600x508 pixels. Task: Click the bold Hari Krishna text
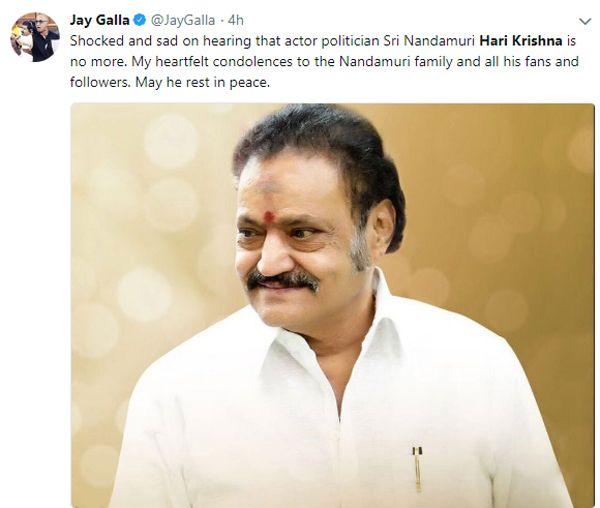click(x=521, y=41)
